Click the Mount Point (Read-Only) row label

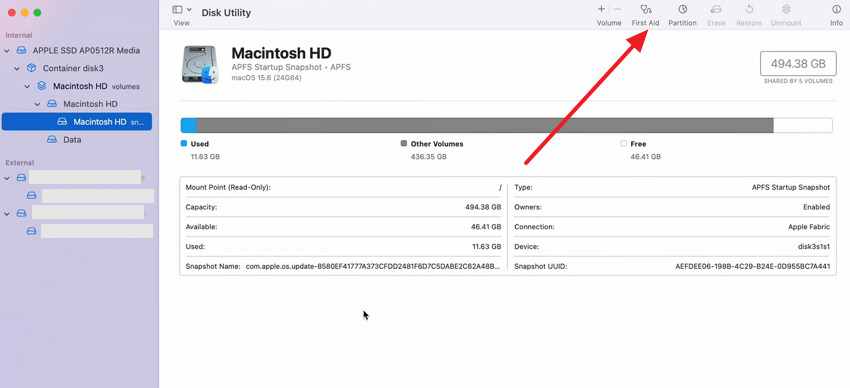pyautogui.click(x=228, y=187)
